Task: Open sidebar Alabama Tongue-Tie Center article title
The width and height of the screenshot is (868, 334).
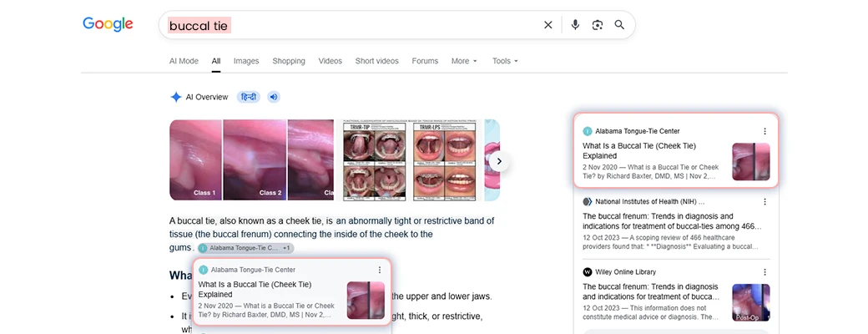Action: (638, 150)
